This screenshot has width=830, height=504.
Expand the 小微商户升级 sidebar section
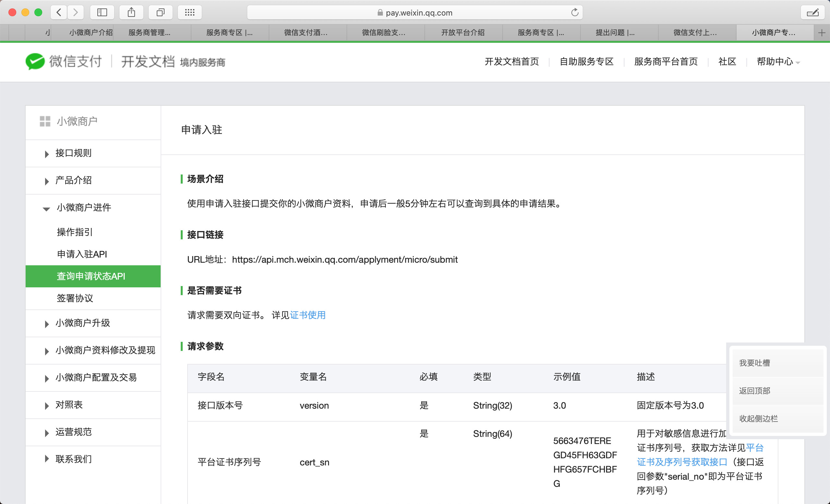pos(82,323)
